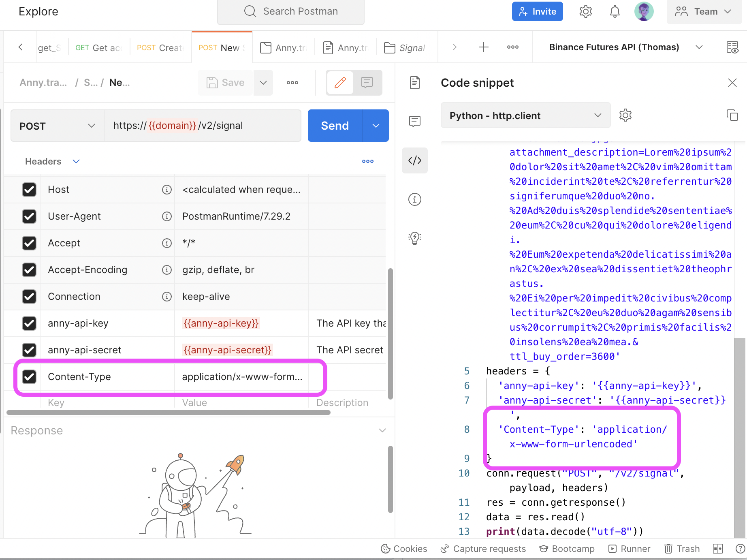Uncheck the Content-Type header checkbox
Image resolution: width=747 pixels, height=560 pixels.
[x=29, y=377]
